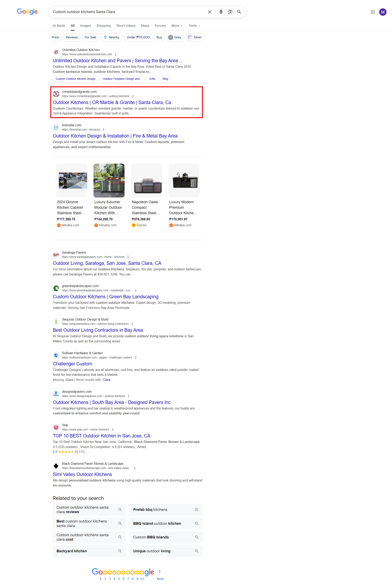Open the Google account avatar menu
Image resolution: width=392 pixels, height=588 pixels.
tap(382, 12)
